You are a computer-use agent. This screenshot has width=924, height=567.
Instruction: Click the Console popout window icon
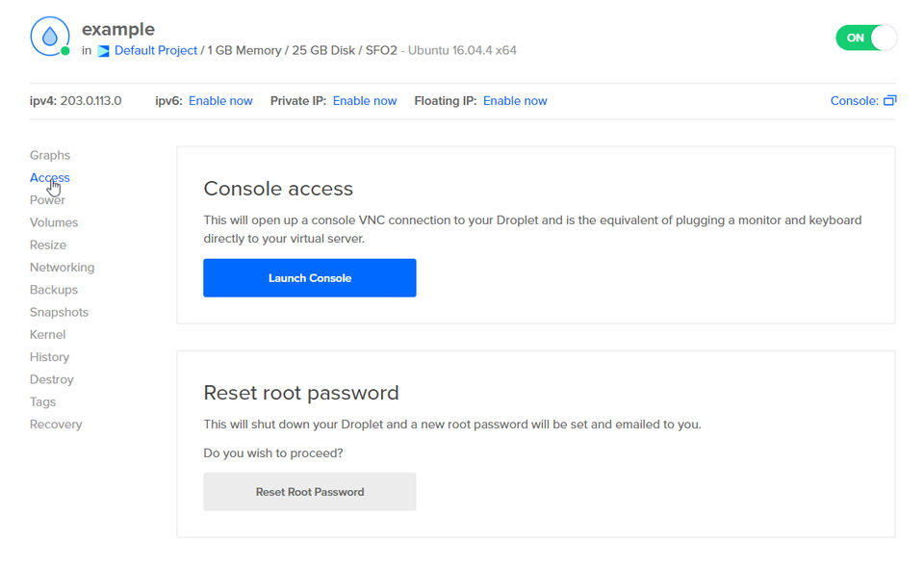pos(889,100)
